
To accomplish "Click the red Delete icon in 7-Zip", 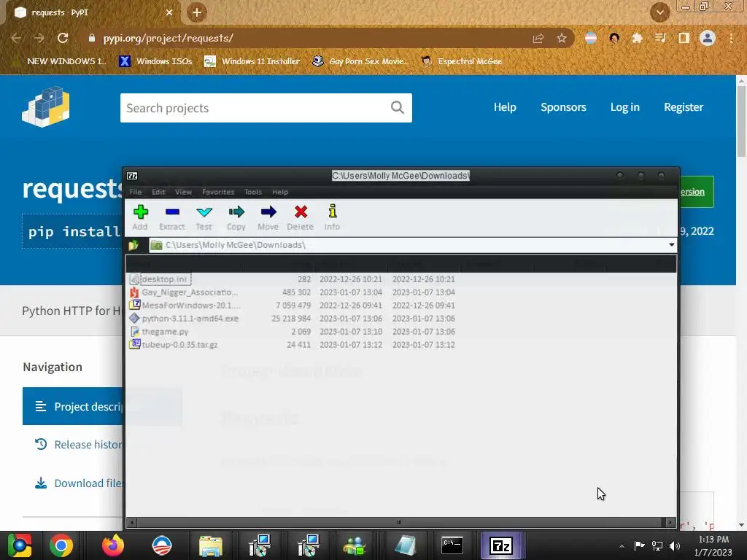I will pyautogui.click(x=300, y=217).
